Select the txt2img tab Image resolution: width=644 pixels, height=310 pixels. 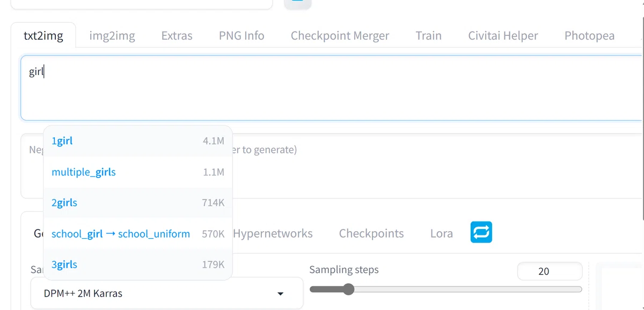(x=43, y=36)
